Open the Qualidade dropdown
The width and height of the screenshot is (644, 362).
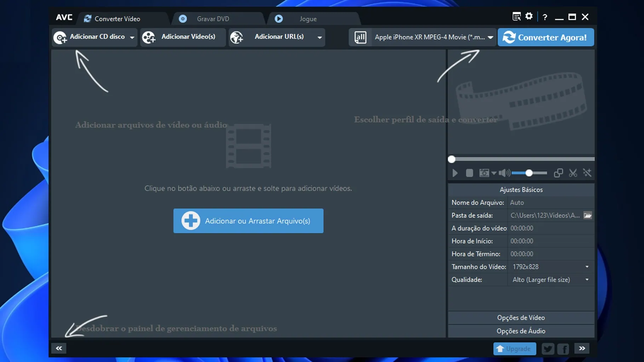[x=587, y=280]
